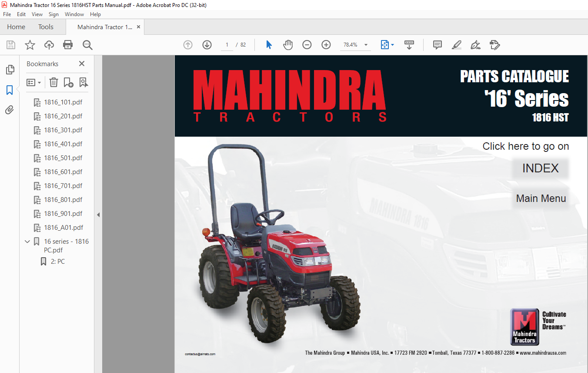This screenshot has width=588, height=373.
Task: Click the scrolling mode keyboard icon
Action: tap(409, 45)
